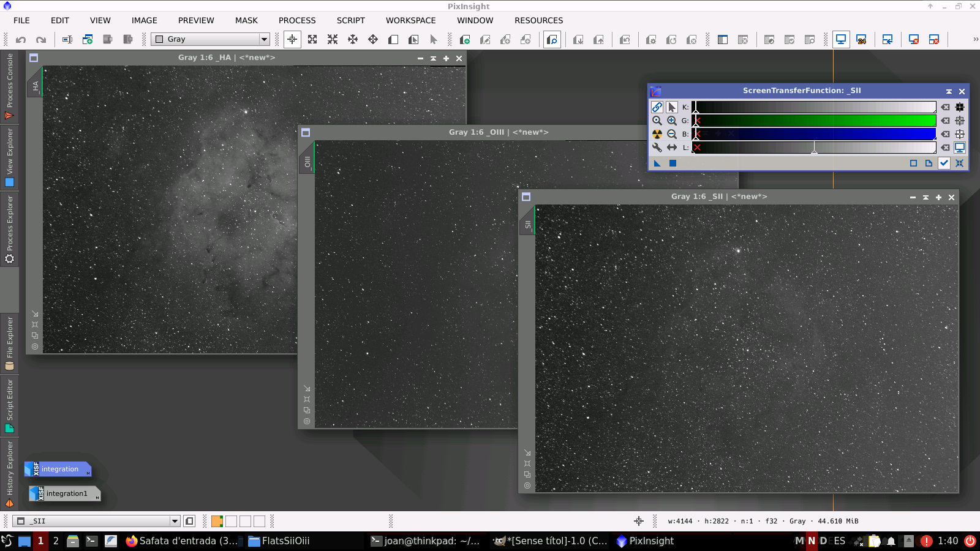The height and width of the screenshot is (551, 980).
Task: Toggle the link RGB channels button
Action: pos(657,107)
